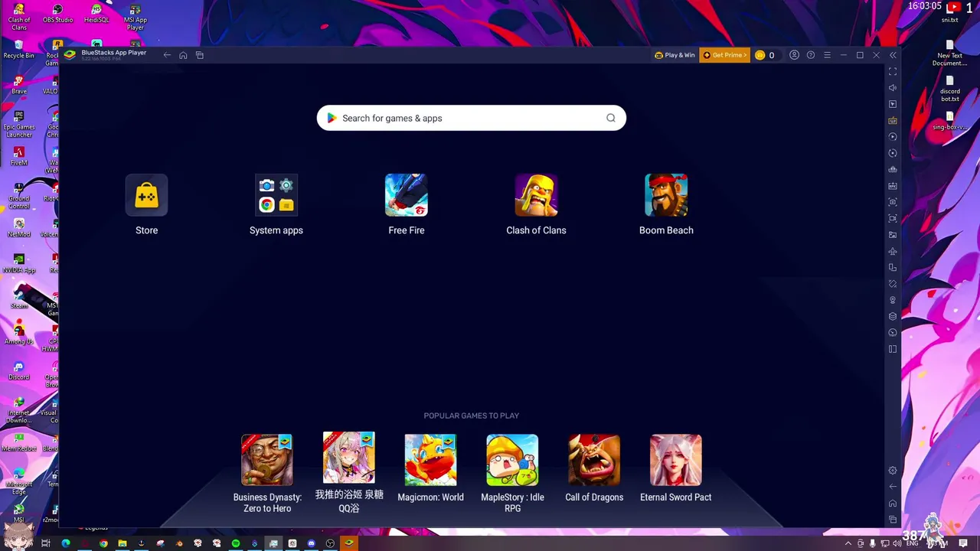The height and width of the screenshot is (551, 980).
Task: Open File Explorer from the taskbar
Action: click(x=122, y=543)
